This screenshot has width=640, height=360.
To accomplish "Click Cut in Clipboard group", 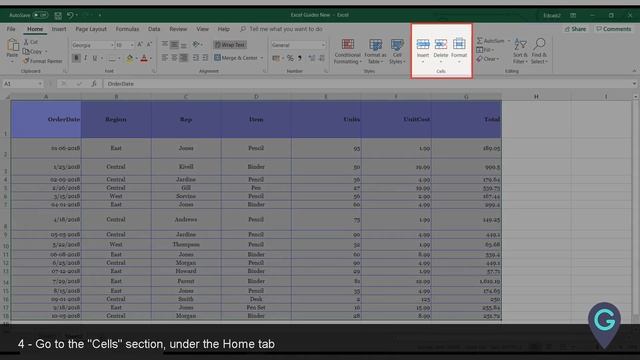I will (x=31, y=42).
